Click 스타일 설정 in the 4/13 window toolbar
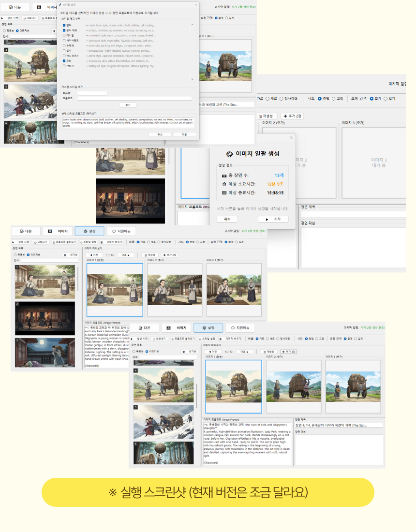Viewport: 416px width, 532px height. pyautogui.click(x=207, y=339)
